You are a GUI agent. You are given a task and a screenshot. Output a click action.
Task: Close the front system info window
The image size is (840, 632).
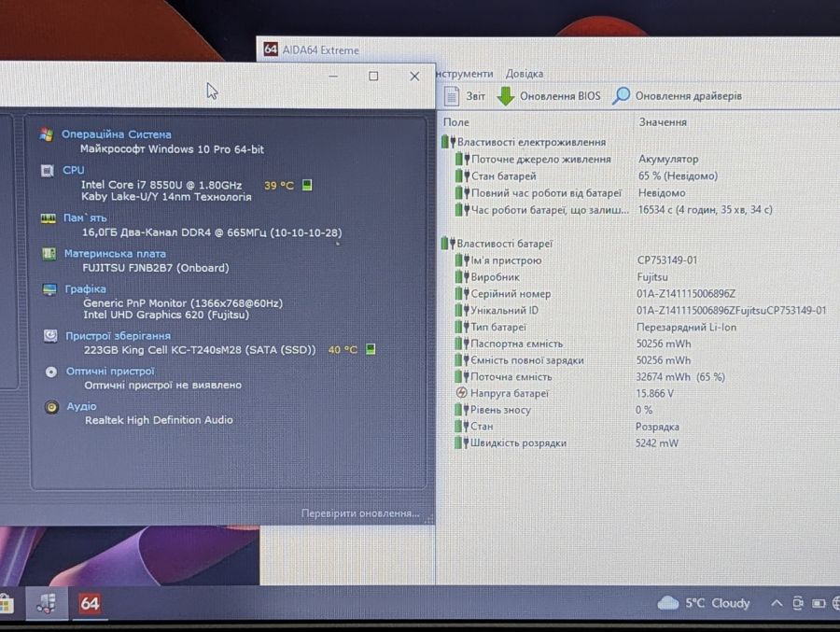pyautogui.click(x=414, y=77)
